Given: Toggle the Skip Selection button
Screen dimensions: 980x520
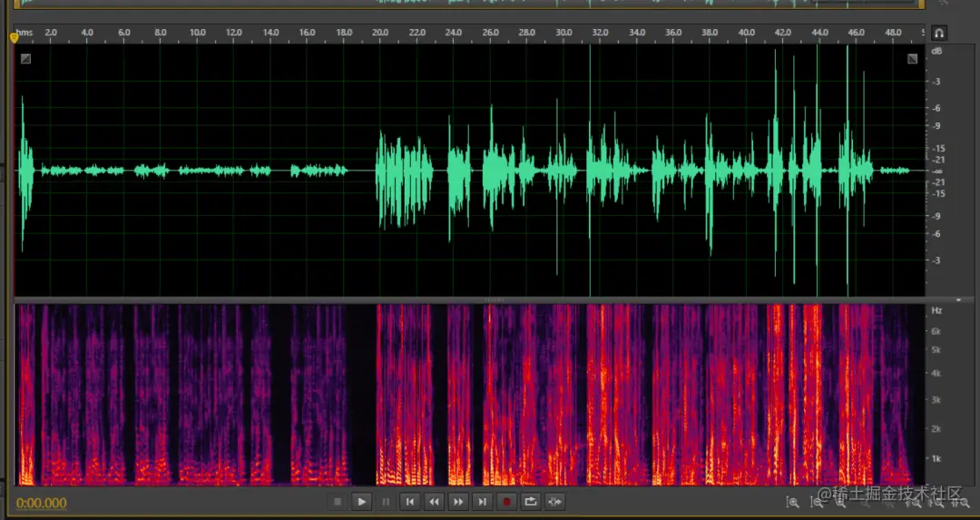Looking at the screenshot, I should (x=554, y=501).
